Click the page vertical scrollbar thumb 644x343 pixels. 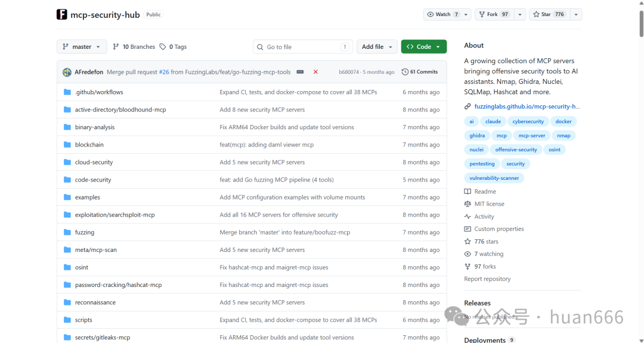click(x=641, y=24)
